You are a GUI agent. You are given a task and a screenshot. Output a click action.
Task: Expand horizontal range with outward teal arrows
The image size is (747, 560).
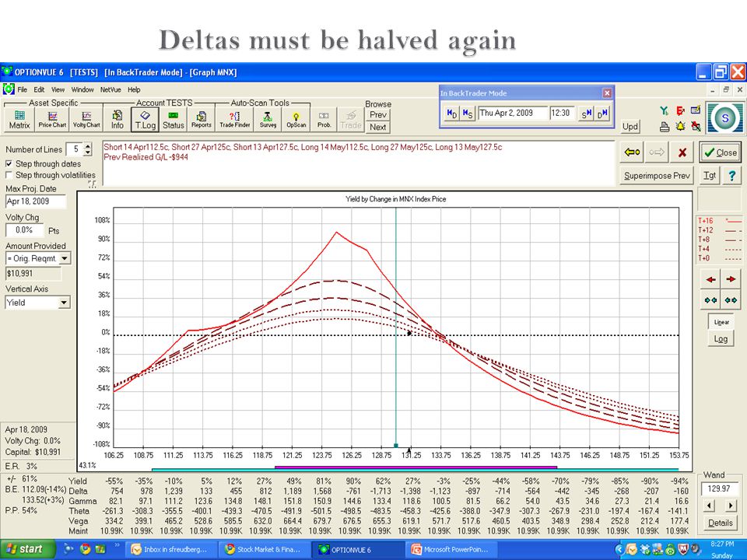(731, 300)
